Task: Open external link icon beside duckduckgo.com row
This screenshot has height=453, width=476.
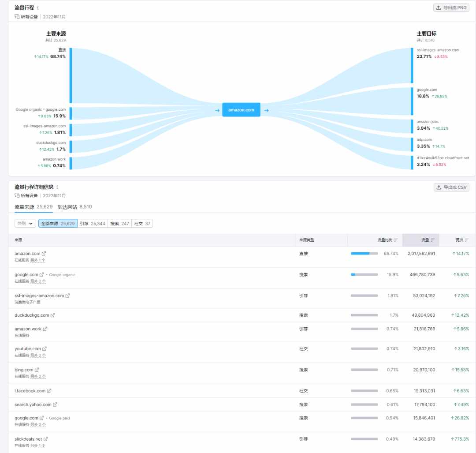Action: tap(52, 315)
